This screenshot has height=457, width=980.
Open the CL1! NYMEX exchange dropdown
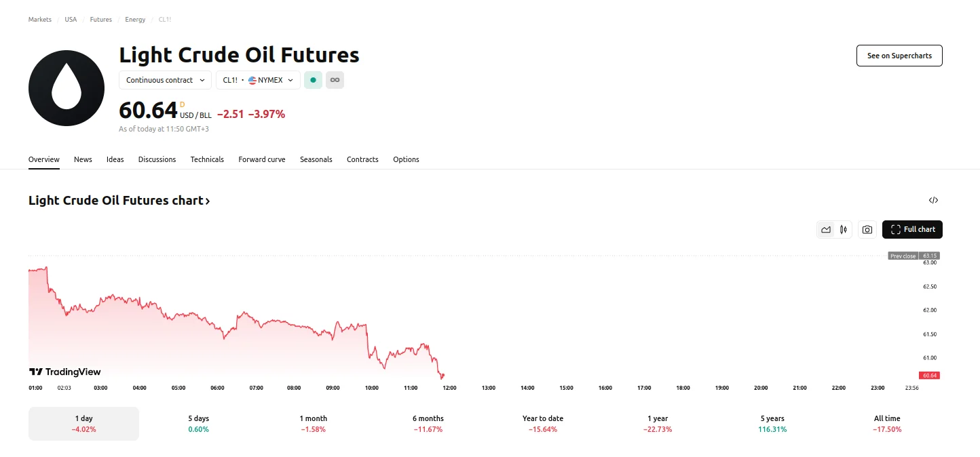(x=257, y=80)
